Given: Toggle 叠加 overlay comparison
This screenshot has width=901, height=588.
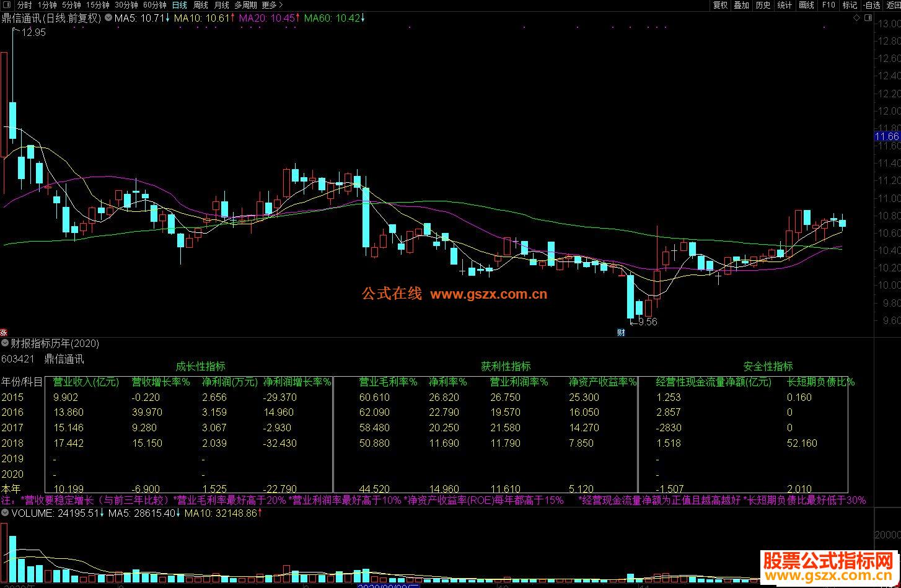Looking at the screenshot, I should (741, 5).
